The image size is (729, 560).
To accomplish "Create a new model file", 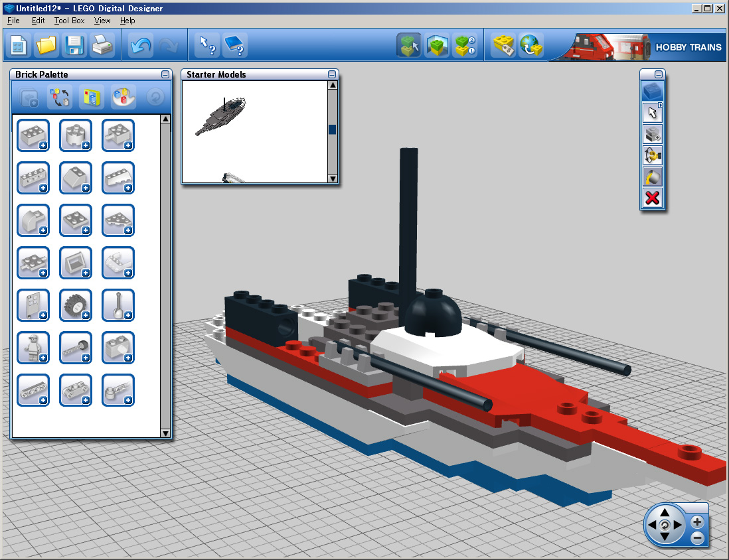I will tap(19, 46).
